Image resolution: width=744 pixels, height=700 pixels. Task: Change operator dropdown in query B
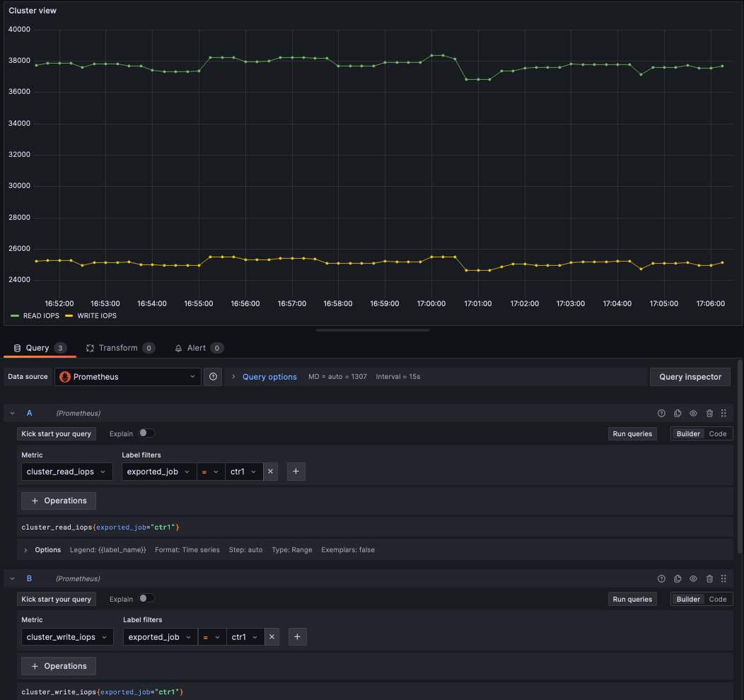(212, 637)
